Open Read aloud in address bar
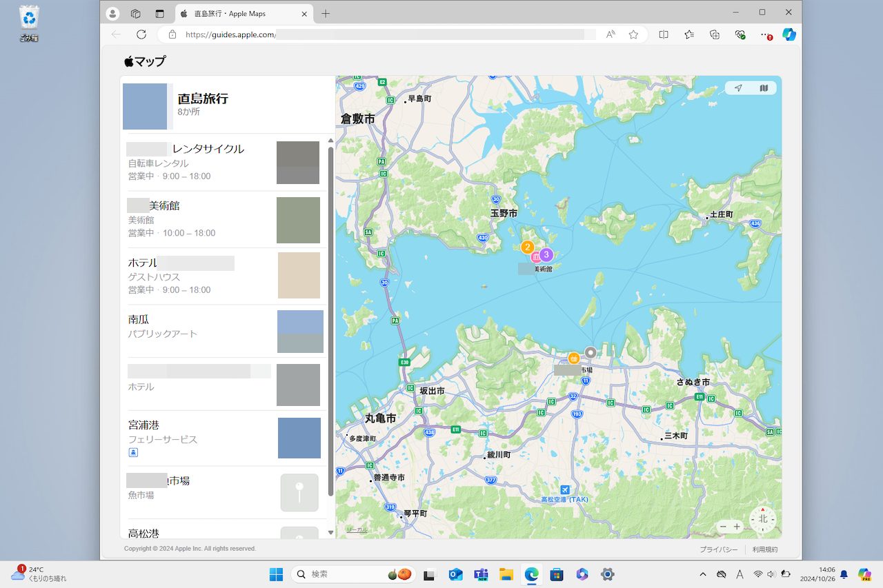The width and height of the screenshot is (883, 588). pos(611,34)
